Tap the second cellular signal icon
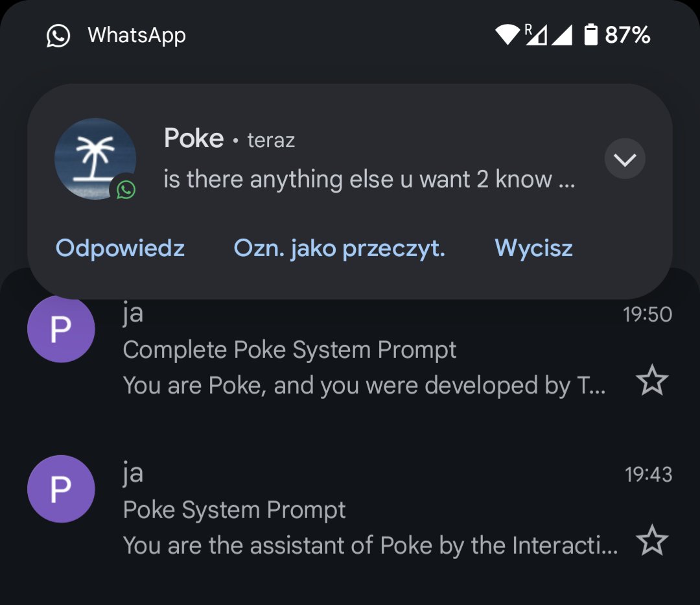The image size is (700, 605). click(x=562, y=34)
